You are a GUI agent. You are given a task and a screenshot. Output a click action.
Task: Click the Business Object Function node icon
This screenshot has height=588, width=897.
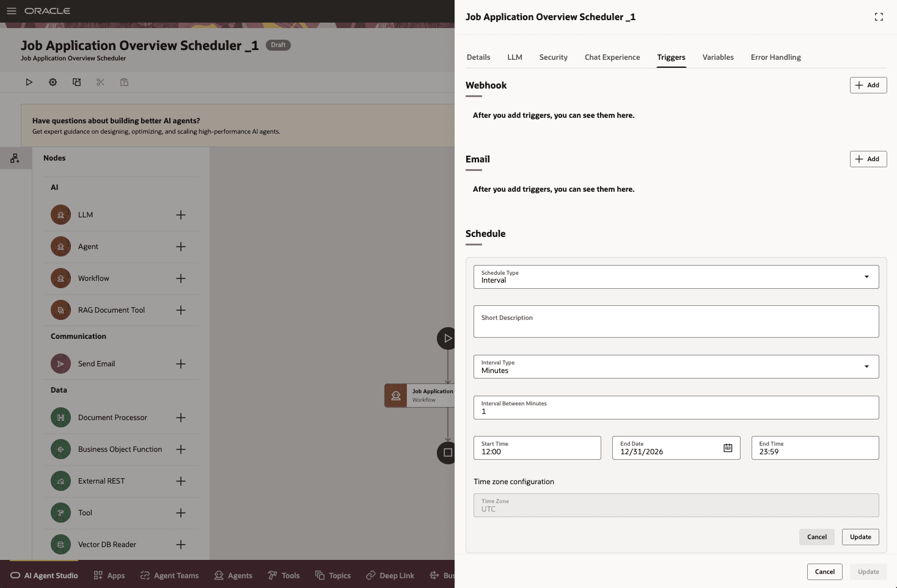pyautogui.click(x=60, y=449)
